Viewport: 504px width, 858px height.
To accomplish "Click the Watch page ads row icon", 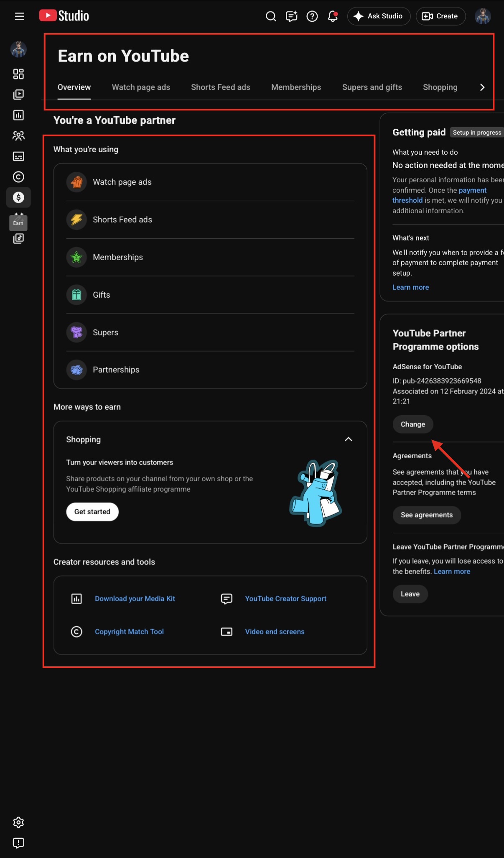I will (x=76, y=182).
